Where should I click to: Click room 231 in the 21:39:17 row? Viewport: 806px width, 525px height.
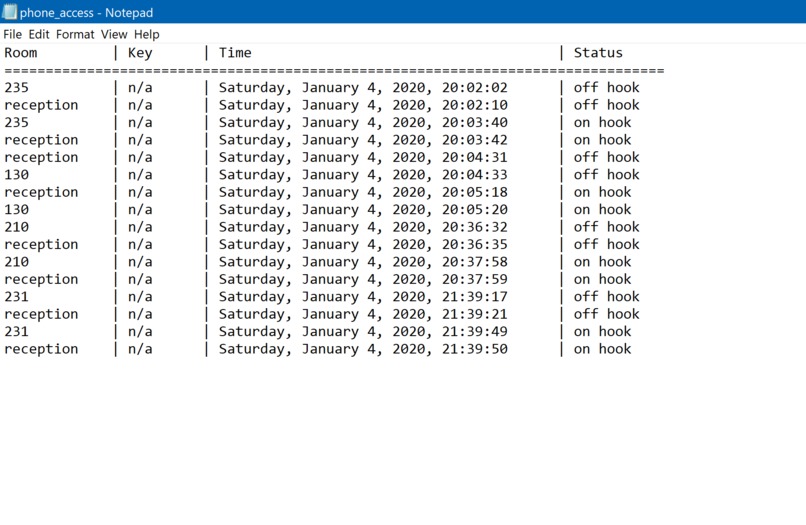click(x=16, y=297)
